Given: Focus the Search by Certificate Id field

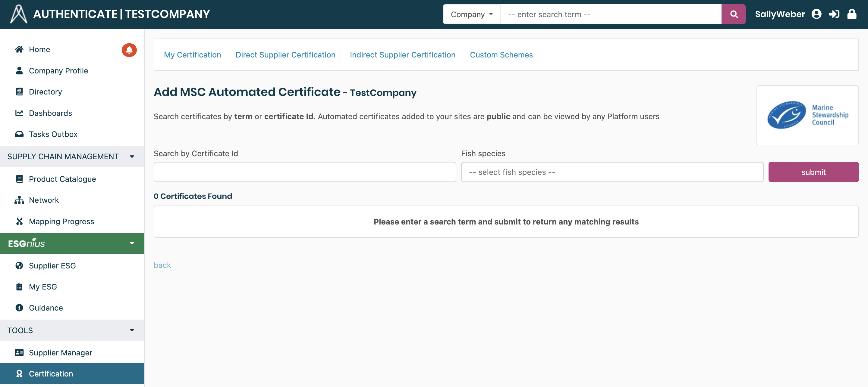Looking at the screenshot, I should [x=305, y=172].
